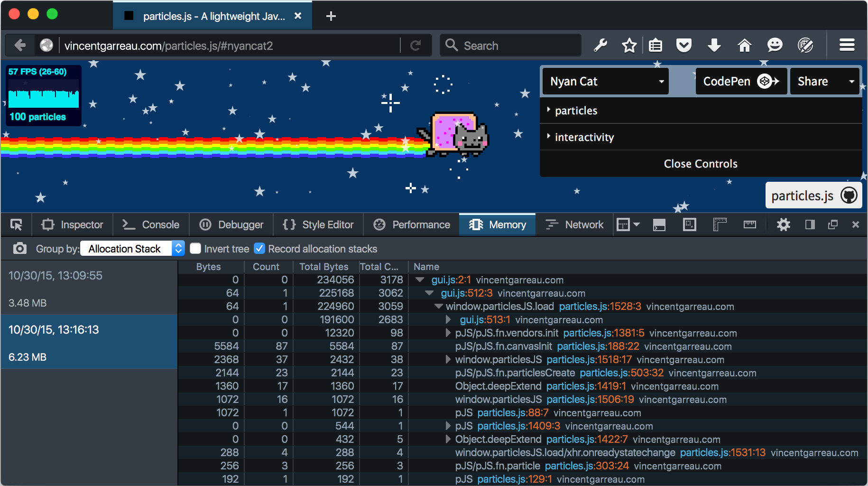The width and height of the screenshot is (868, 486).
Task: Click the site identity globe icon
Action: coord(46,46)
